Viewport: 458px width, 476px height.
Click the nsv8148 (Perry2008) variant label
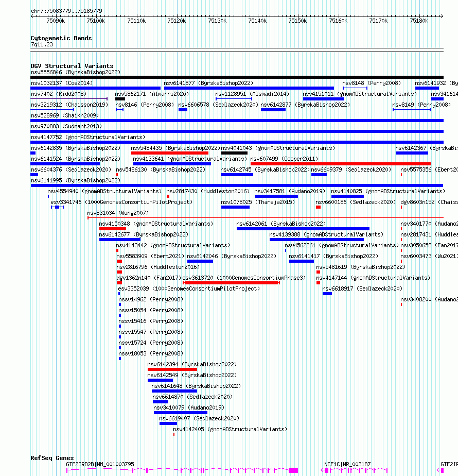372,83
